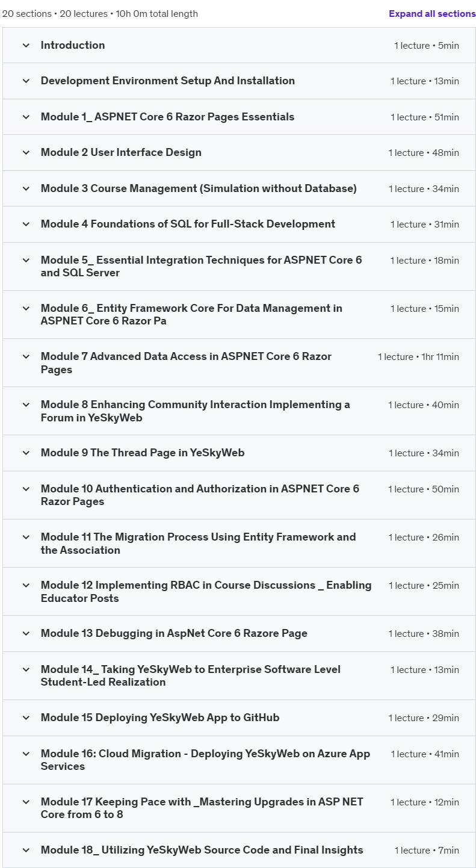Expand Module 6 Entity Framework Core chevron
Viewport: 476px width, 868px height.
(x=26, y=308)
